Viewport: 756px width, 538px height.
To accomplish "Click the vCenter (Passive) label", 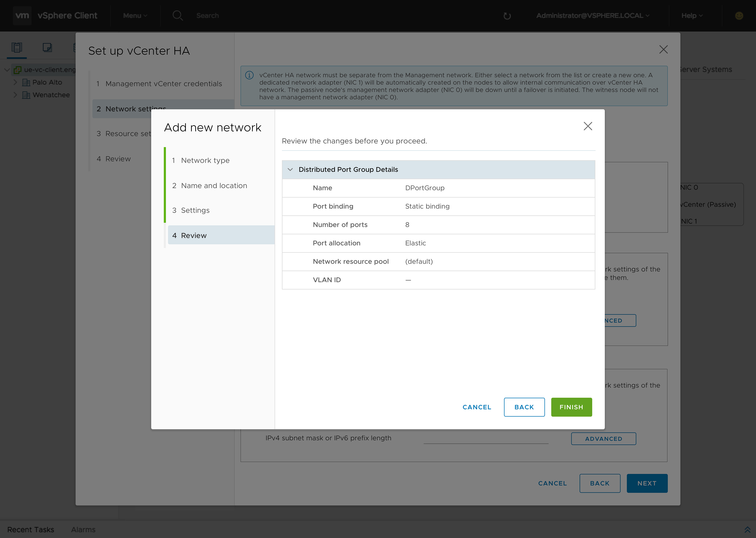I will tap(708, 204).
